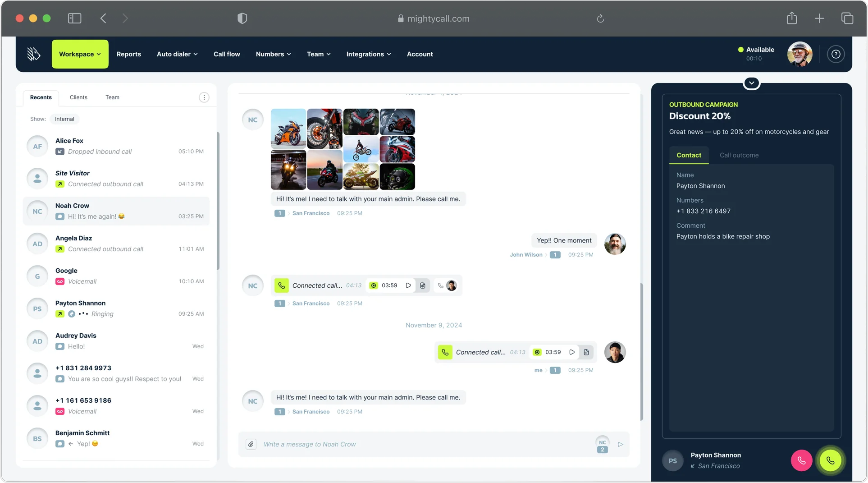The width and height of the screenshot is (868, 483).
Task: Toggle the Internal show filter
Action: pos(64,119)
